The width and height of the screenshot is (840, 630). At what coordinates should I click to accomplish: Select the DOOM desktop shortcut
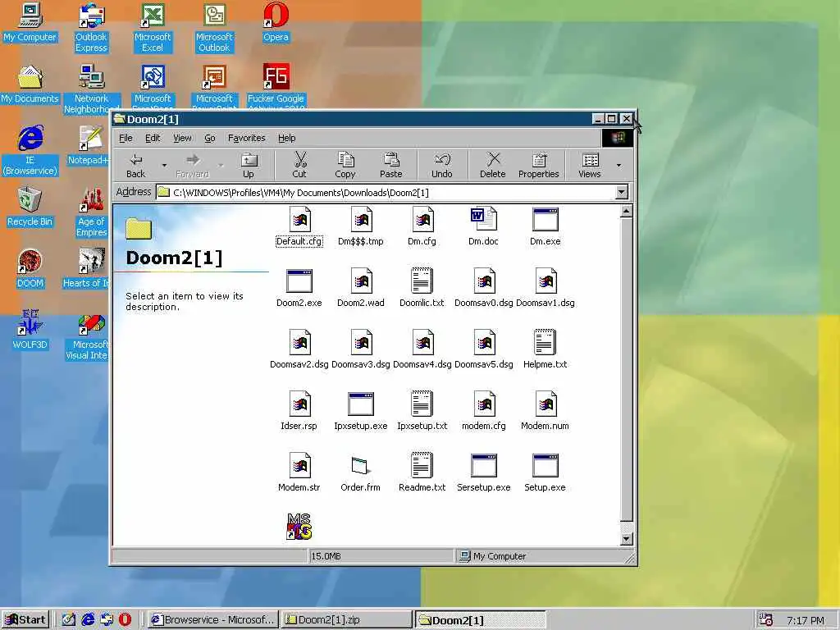pyautogui.click(x=30, y=269)
